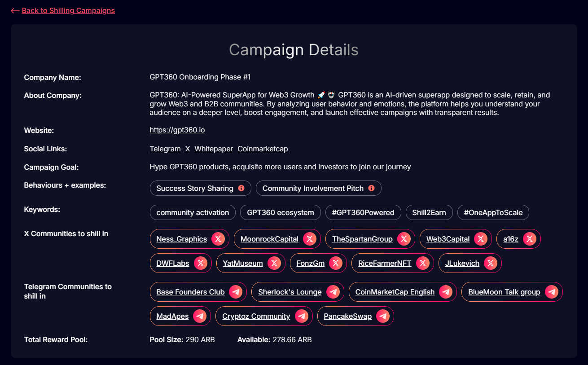Select the #GPT360Powered keyword chip
The image size is (588, 365).
(x=363, y=212)
